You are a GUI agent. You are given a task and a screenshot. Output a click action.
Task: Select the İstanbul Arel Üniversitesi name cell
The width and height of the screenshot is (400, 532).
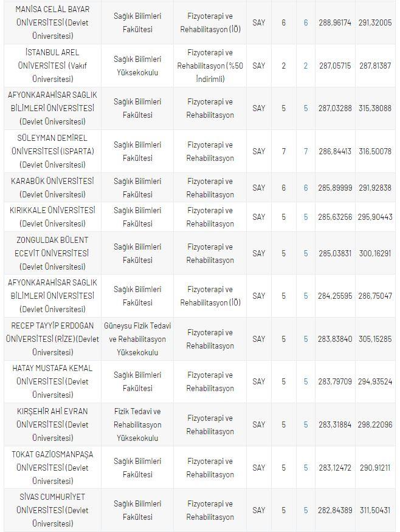(52, 66)
